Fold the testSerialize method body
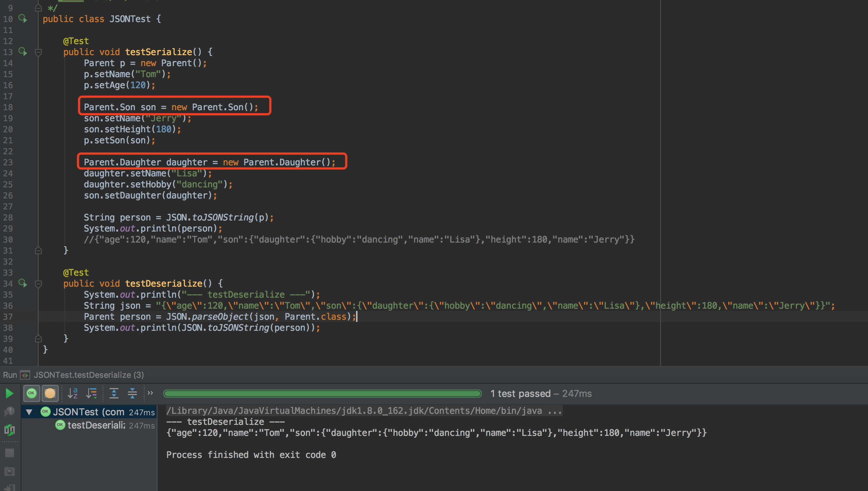 click(38, 52)
